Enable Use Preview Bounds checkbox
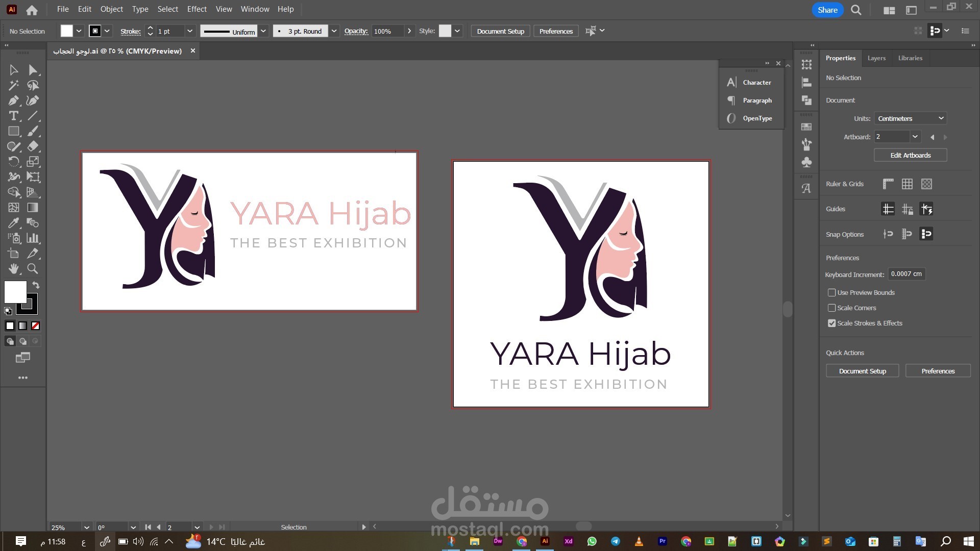 (831, 292)
